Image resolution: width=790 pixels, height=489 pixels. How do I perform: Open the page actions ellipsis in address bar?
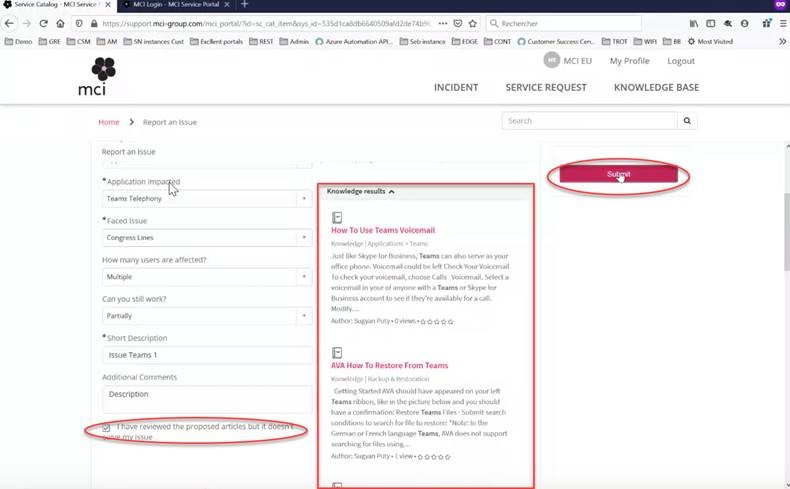point(442,23)
